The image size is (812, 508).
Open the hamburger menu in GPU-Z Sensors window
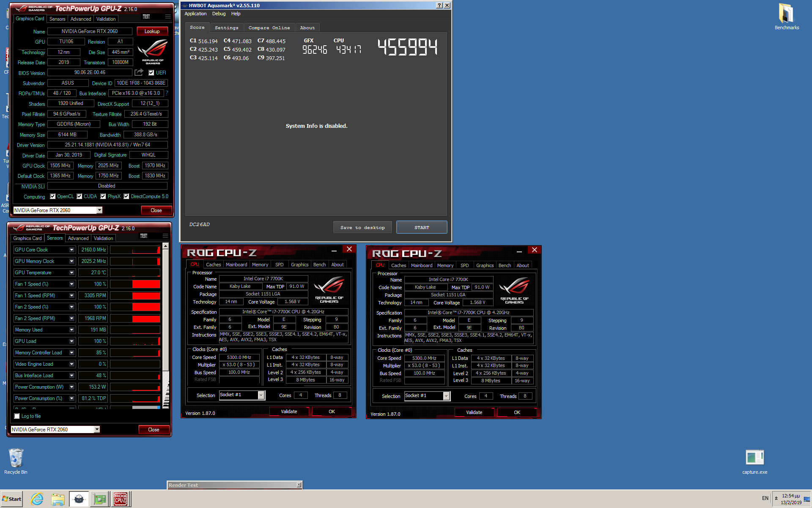pos(165,236)
